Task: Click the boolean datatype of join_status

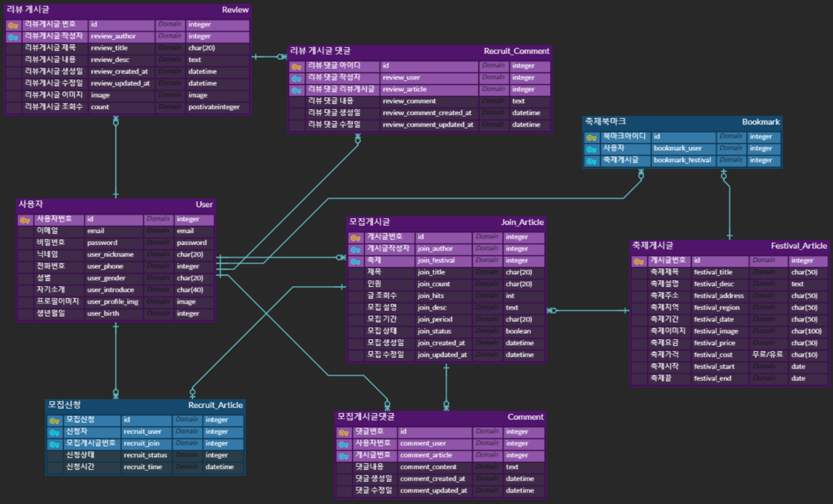Action: tap(518, 331)
